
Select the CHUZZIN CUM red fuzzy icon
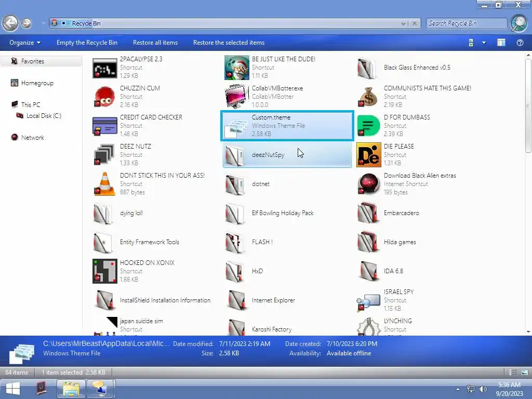pyautogui.click(x=105, y=96)
